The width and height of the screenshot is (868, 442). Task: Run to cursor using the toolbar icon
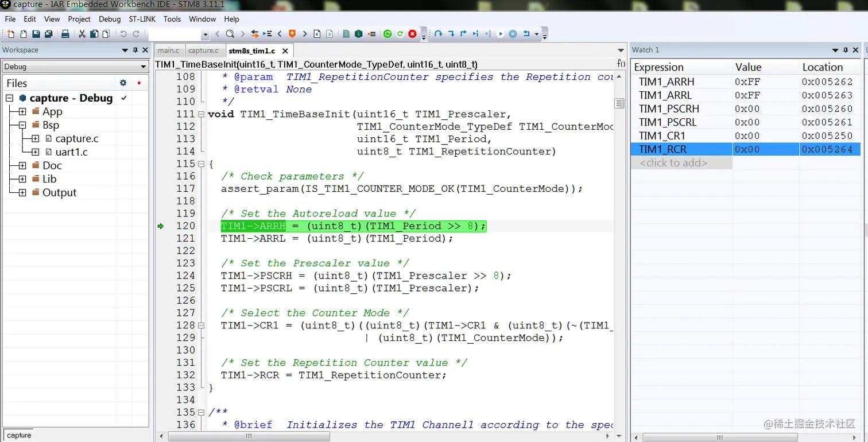click(488, 34)
